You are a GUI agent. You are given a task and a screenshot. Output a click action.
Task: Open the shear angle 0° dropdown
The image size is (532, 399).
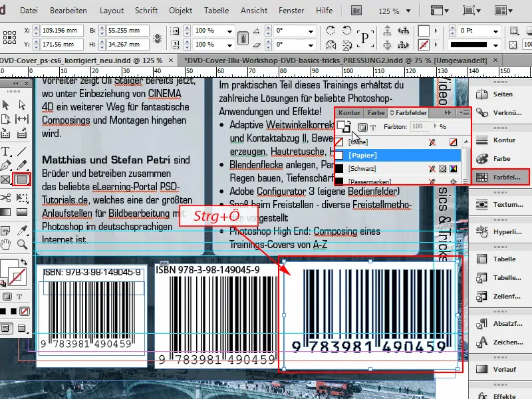[x=311, y=45]
